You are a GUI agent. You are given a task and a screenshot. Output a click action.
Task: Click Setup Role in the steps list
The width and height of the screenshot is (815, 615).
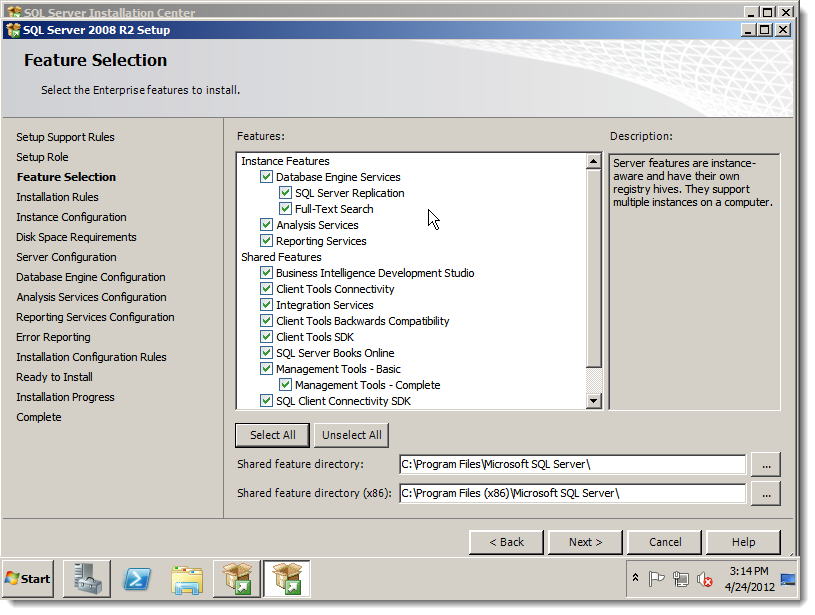(42, 157)
